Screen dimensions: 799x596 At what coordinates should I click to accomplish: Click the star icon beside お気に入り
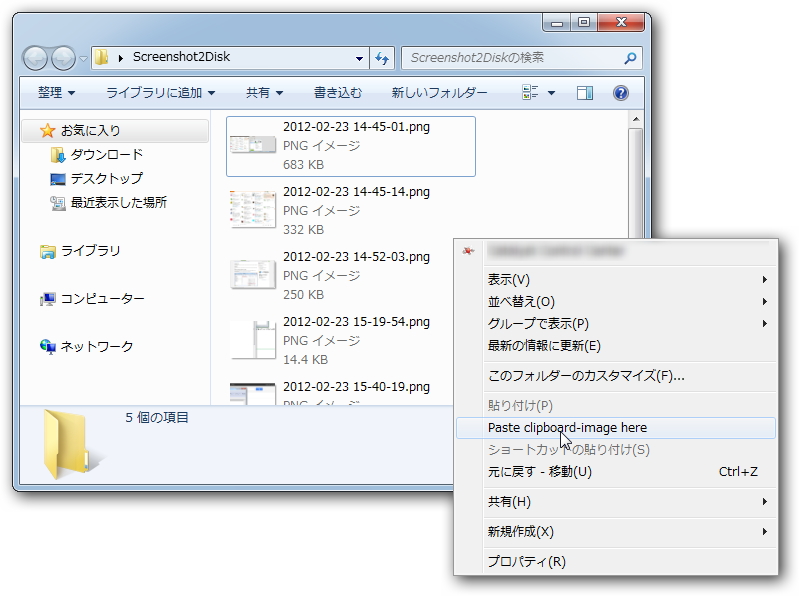47,130
